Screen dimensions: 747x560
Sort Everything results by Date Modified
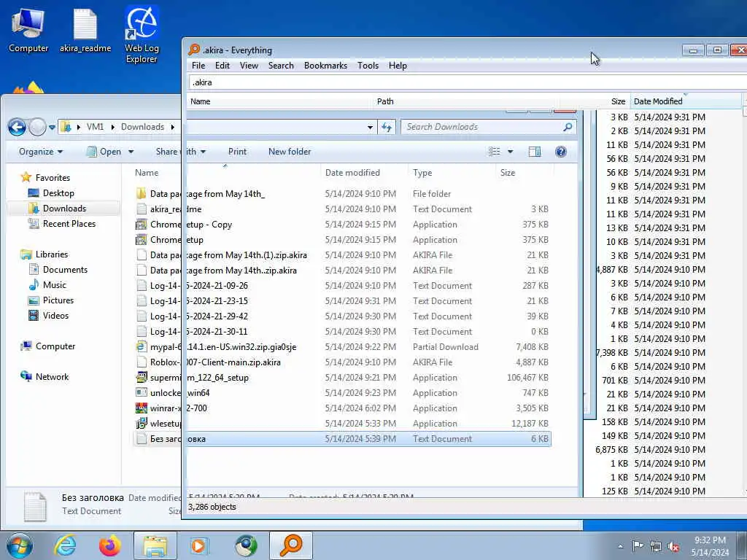click(686, 101)
